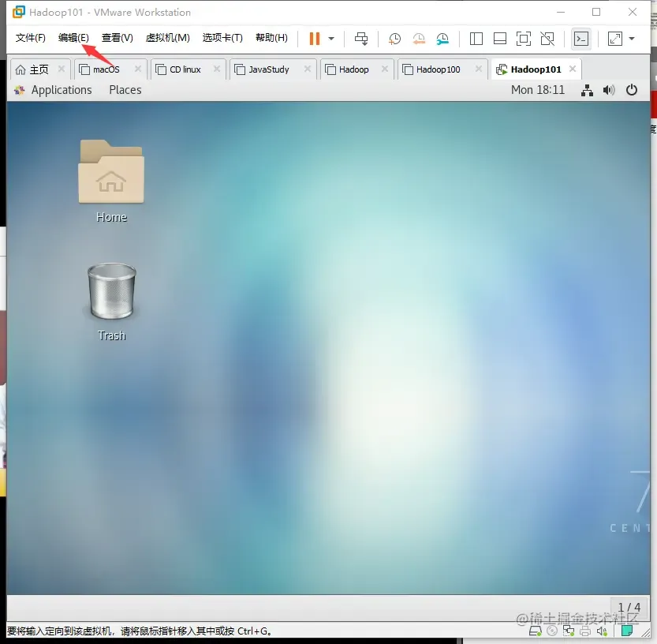This screenshot has width=657, height=644.
Task: Expand the stretch guest dropdown arrow
Action: [632, 39]
